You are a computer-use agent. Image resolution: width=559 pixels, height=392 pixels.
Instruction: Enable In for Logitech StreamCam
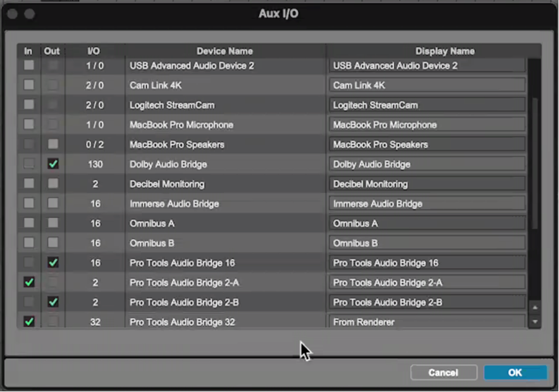pyautogui.click(x=29, y=104)
